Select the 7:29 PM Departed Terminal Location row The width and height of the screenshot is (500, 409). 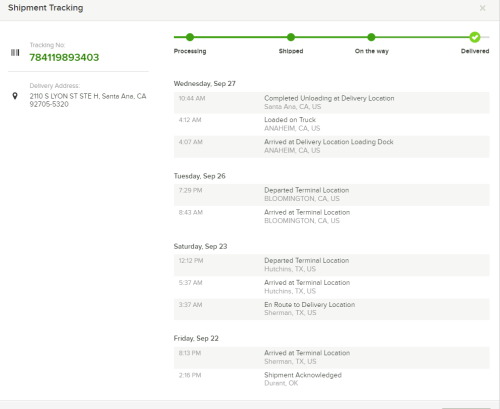pos(331,195)
